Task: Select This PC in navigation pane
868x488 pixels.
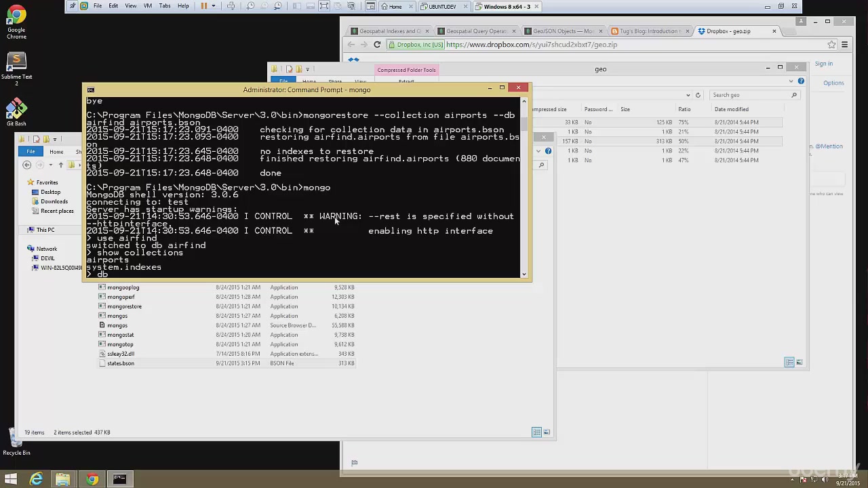Action: (x=45, y=230)
